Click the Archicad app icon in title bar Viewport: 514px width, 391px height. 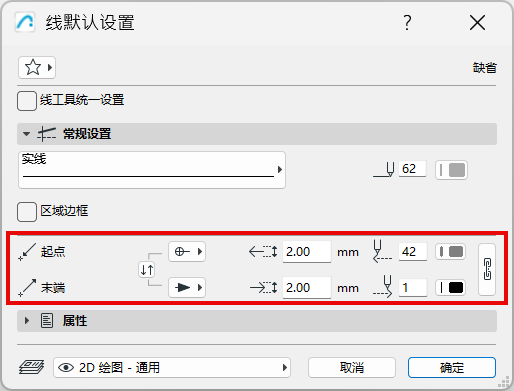tap(25, 23)
